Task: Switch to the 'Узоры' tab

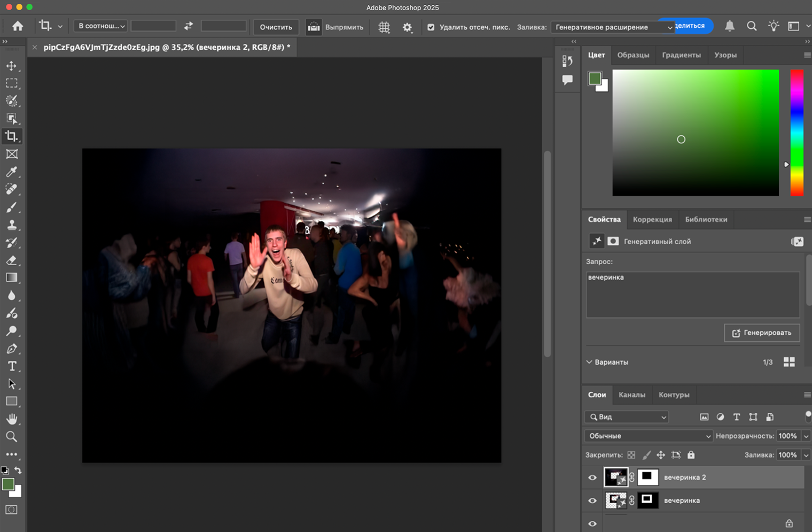Action: [x=725, y=55]
